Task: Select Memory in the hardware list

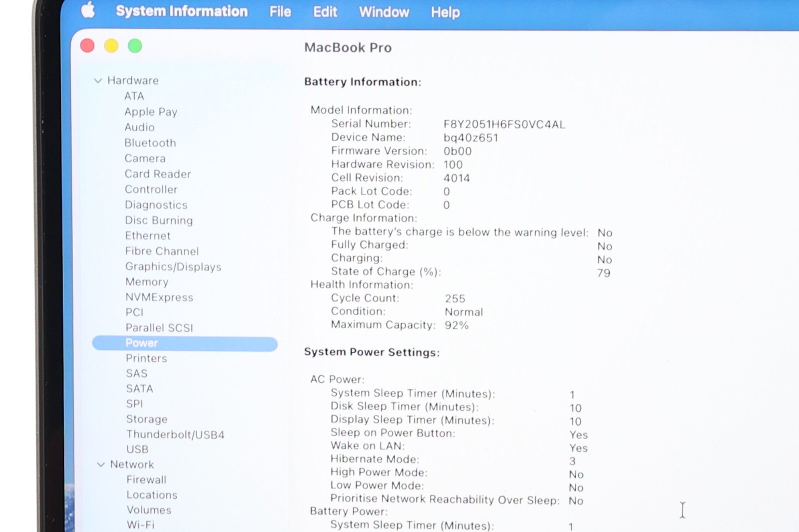Action: pos(146,282)
